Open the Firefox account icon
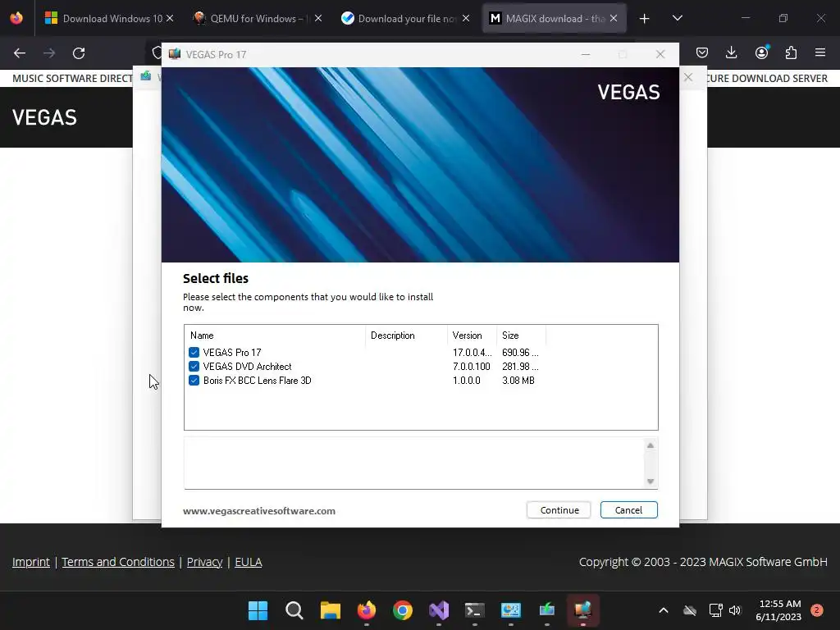The height and width of the screenshot is (630, 840). click(761, 52)
